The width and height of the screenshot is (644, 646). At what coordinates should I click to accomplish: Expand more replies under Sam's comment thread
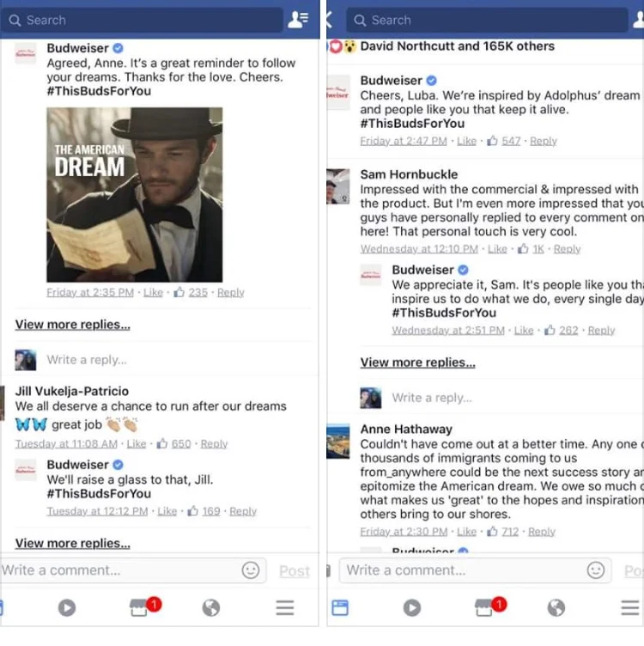pos(418,363)
